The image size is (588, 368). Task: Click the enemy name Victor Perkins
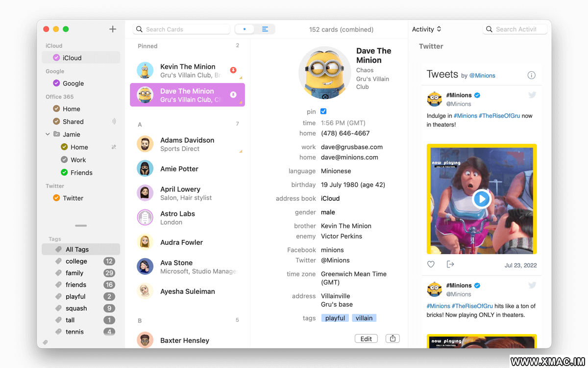[342, 236]
